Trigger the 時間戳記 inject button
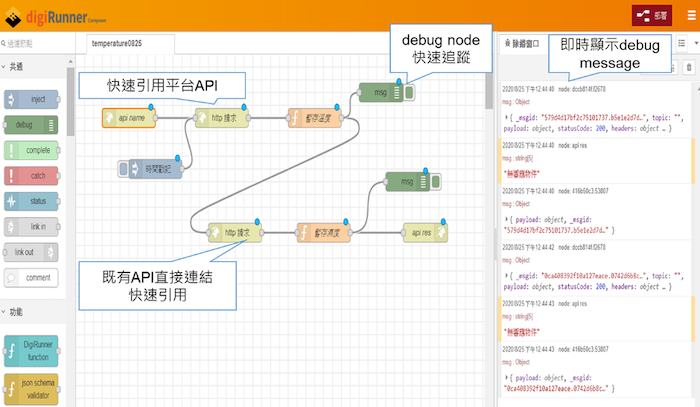 (124, 169)
